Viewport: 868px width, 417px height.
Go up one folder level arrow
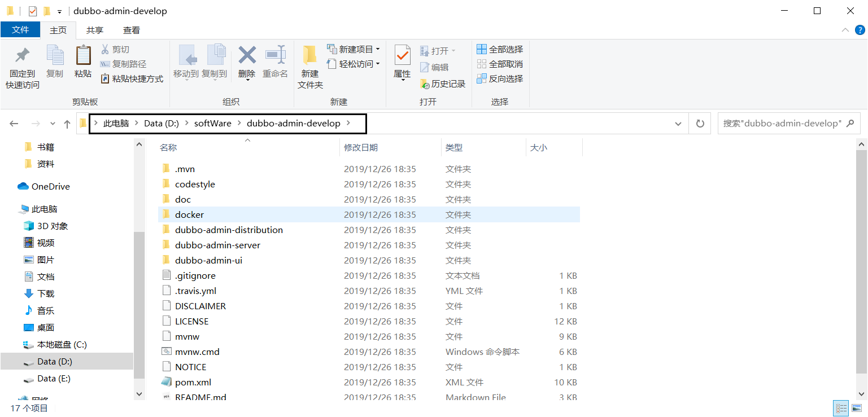(67, 124)
